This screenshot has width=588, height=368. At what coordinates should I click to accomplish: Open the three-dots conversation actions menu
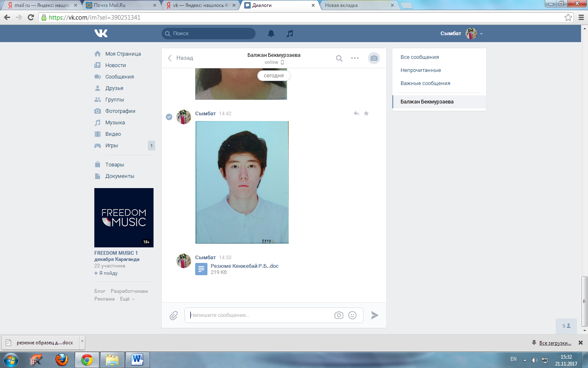(x=355, y=58)
